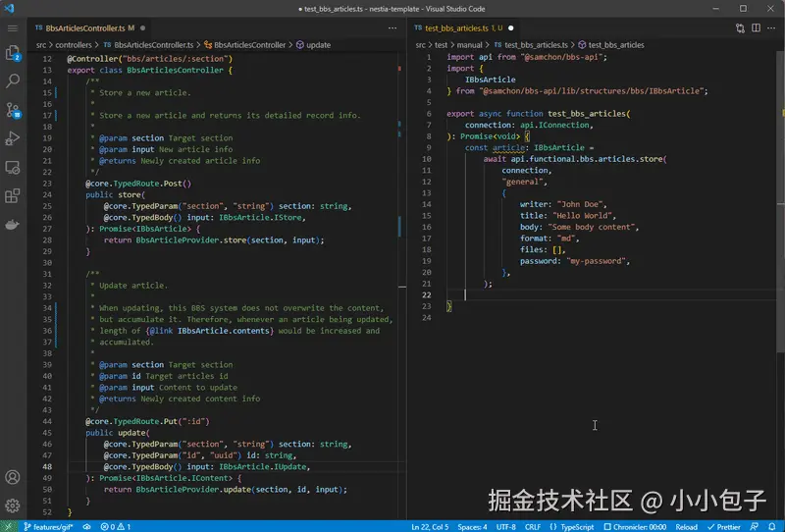Open the Extensions view
This screenshot has height=532, width=785.
pyautogui.click(x=13, y=196)
